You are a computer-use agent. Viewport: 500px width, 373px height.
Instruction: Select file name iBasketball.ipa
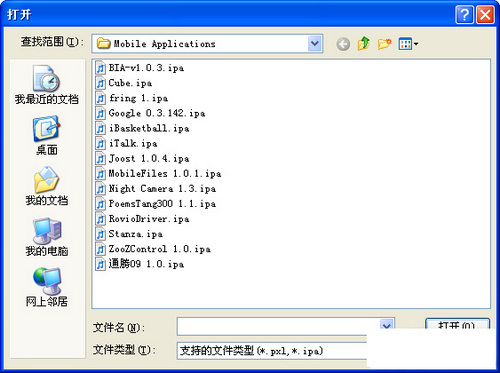[149, 128]
